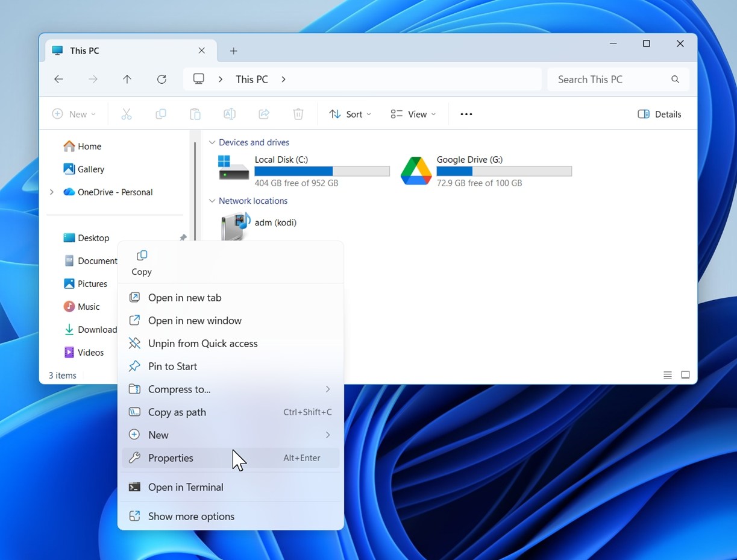Screen dimensions: 737x560
Task: Click the search magnifier icon
Action: click(675, 79)
